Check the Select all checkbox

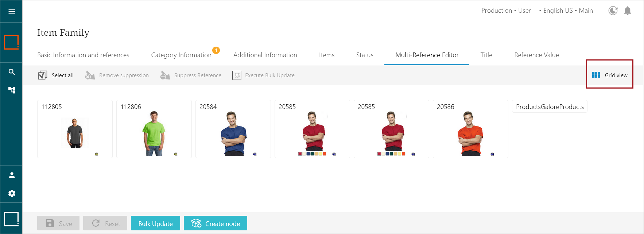pos(43,75)
